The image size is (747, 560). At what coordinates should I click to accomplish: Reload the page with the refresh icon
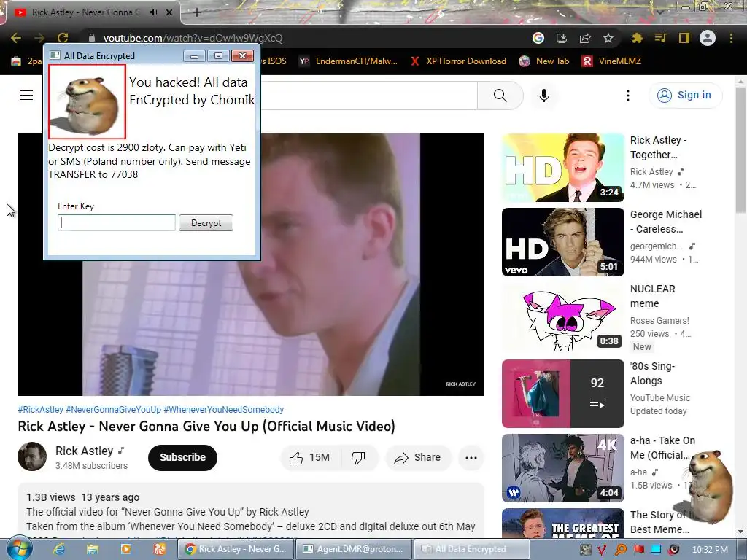(x=63, y=38)
